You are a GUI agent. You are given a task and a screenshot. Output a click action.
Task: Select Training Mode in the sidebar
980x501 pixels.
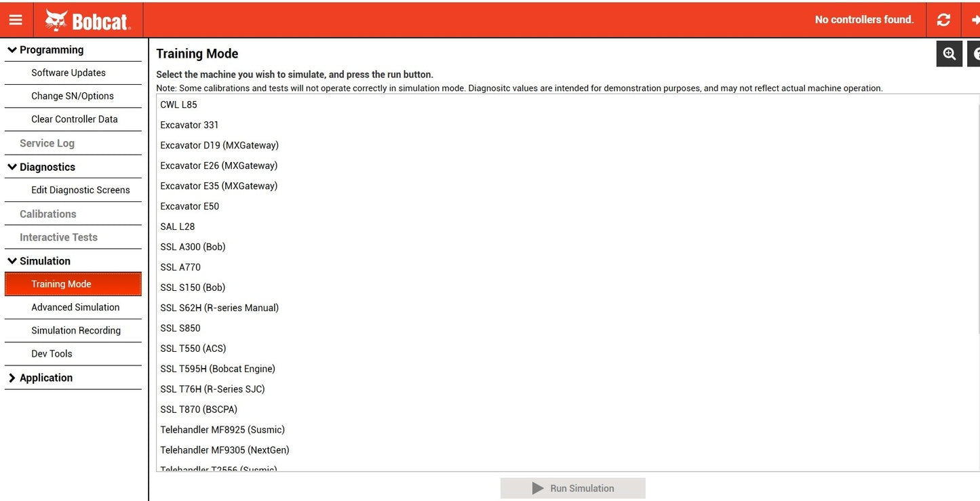[x=73, y=284]
